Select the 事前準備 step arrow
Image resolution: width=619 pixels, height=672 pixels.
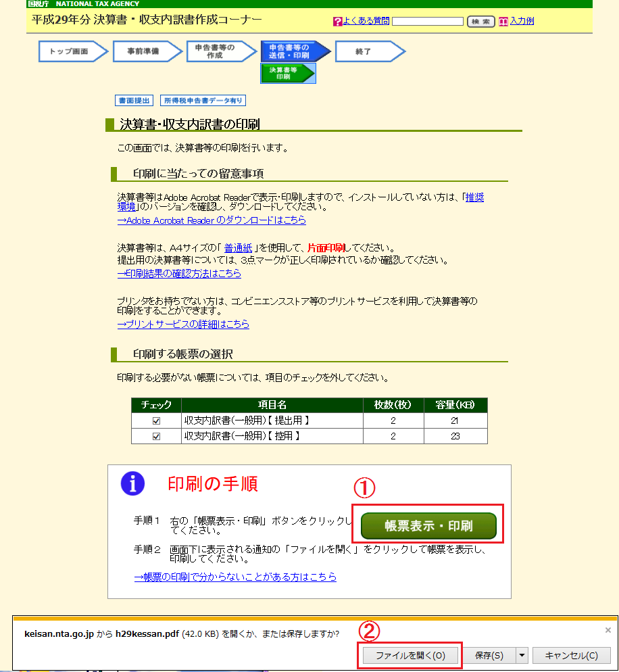pos(144,51)
